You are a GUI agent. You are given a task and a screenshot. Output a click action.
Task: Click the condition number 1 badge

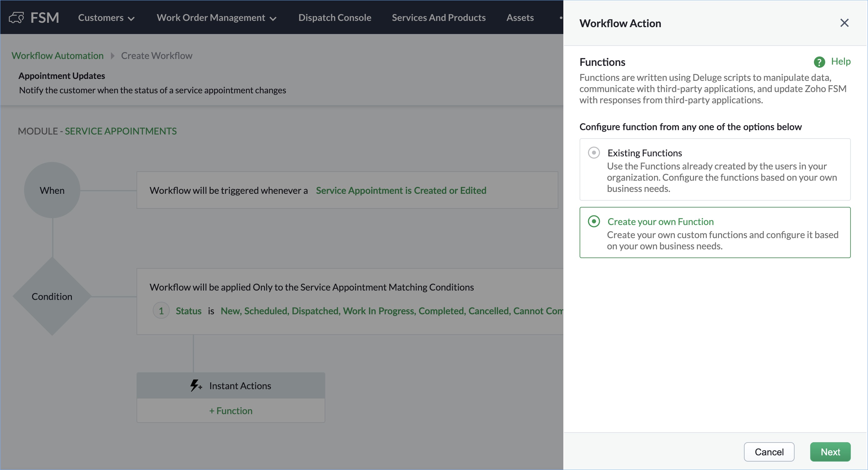click(161, 311)
